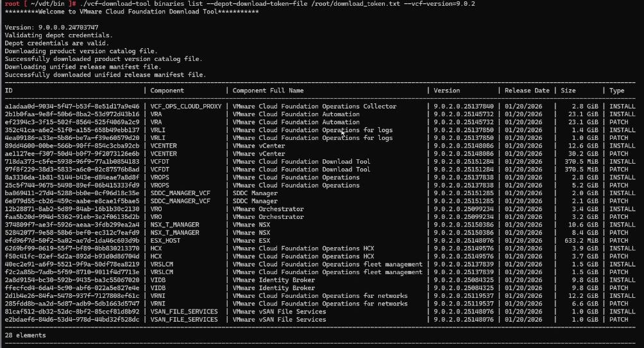Image resolution: width=644 pixels, height=348 pixels.
Task: Click the Successfully downloaded unified release manifest line
Action: tap(105, 74)
